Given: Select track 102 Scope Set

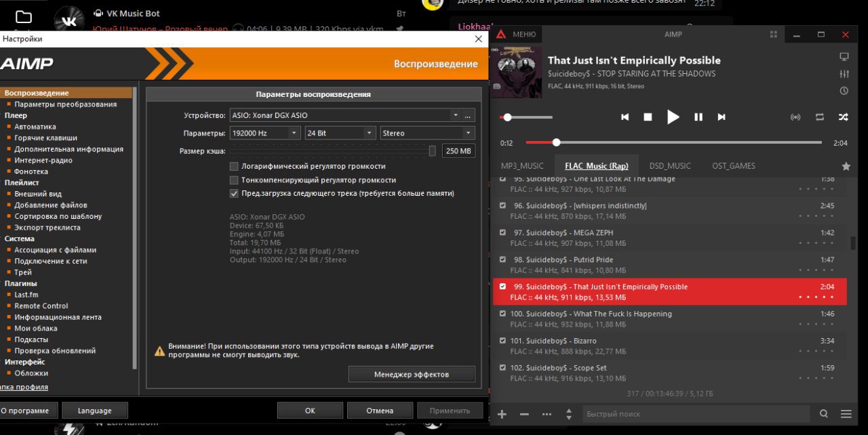Looking at the screenshot, I should [x=670, y=373].
